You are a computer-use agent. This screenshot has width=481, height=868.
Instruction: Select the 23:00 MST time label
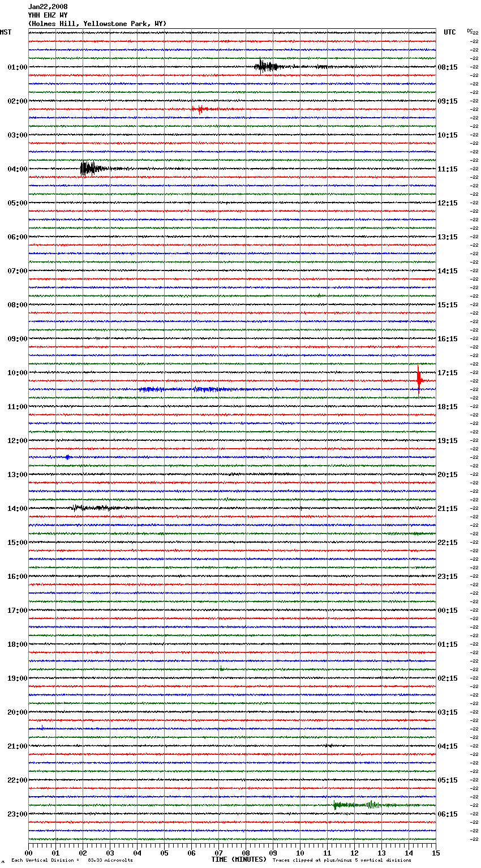coord(18,814)
